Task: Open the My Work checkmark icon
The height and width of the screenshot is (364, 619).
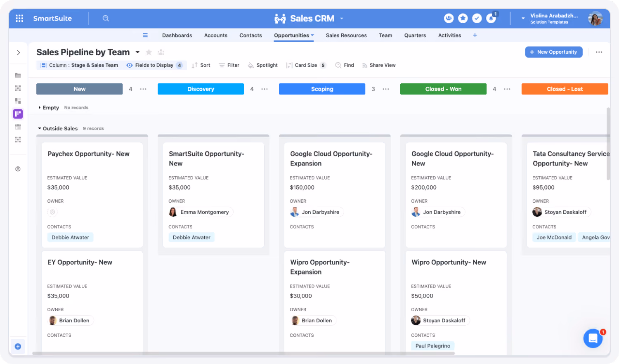Action: 477,18
